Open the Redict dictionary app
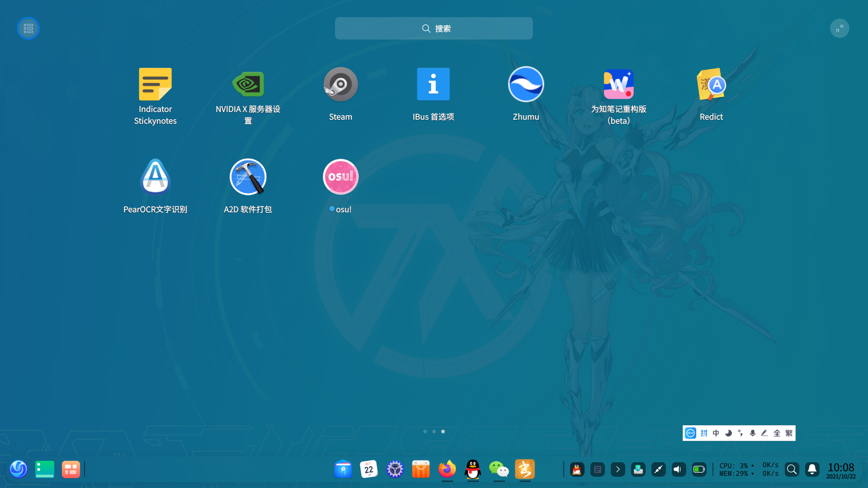Image resolution: width=868 pixels, height=488 pixels. pos(711,84)
